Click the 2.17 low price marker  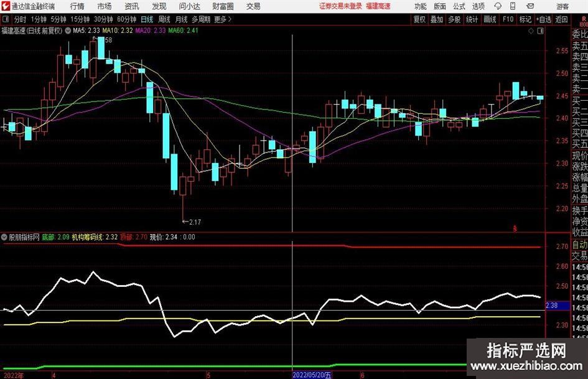click(192, 222)
